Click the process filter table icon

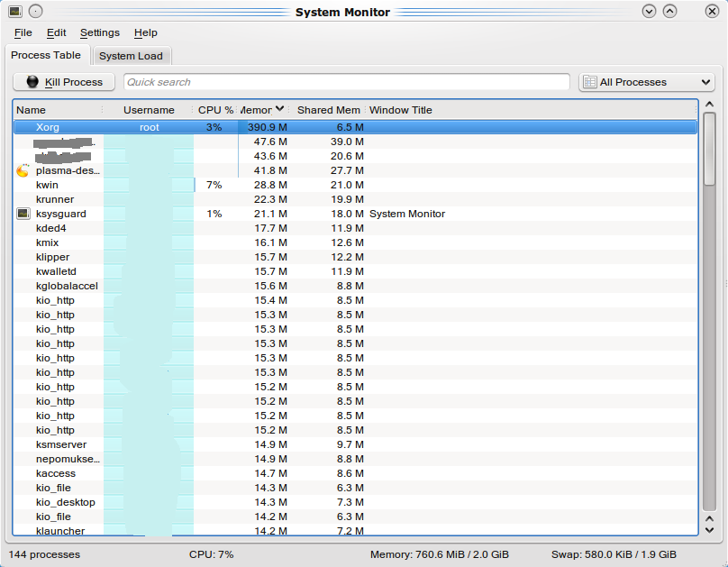point(590,82)
